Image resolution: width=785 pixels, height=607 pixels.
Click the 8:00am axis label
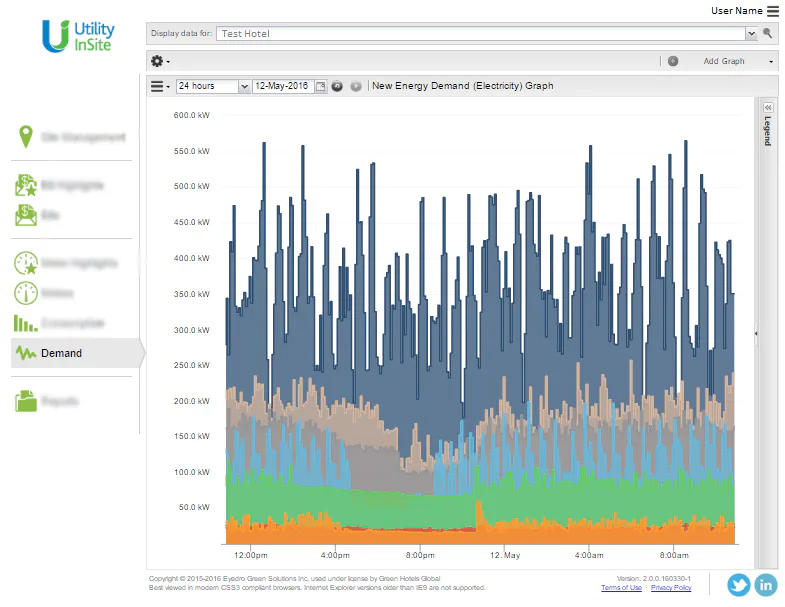674,555
